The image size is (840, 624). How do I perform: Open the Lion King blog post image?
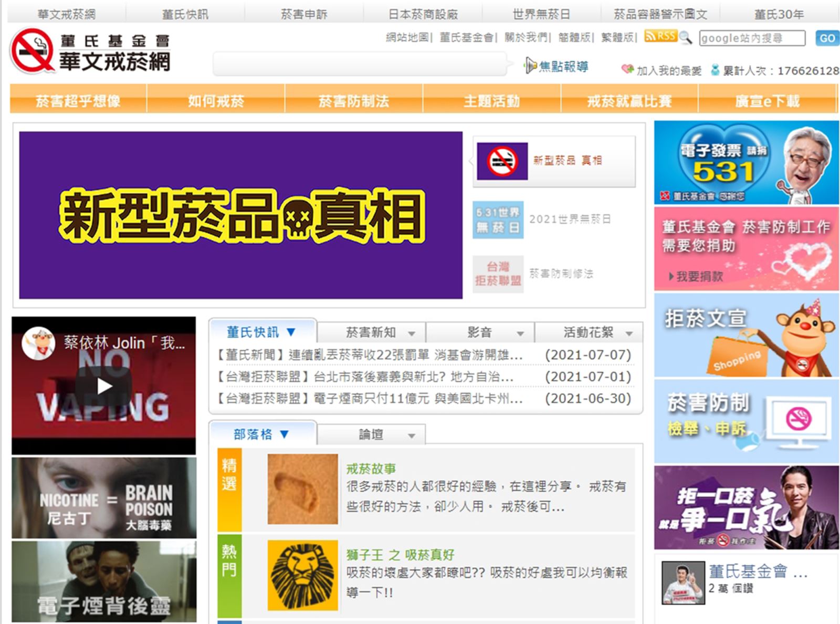pos(303,575)
